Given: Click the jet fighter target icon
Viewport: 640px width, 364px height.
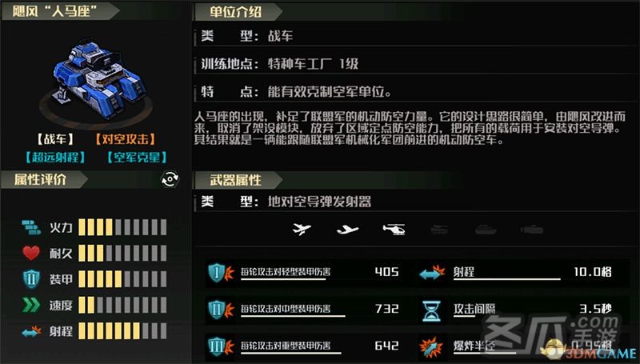Looking at the screenshot, I should coord(302,230).
